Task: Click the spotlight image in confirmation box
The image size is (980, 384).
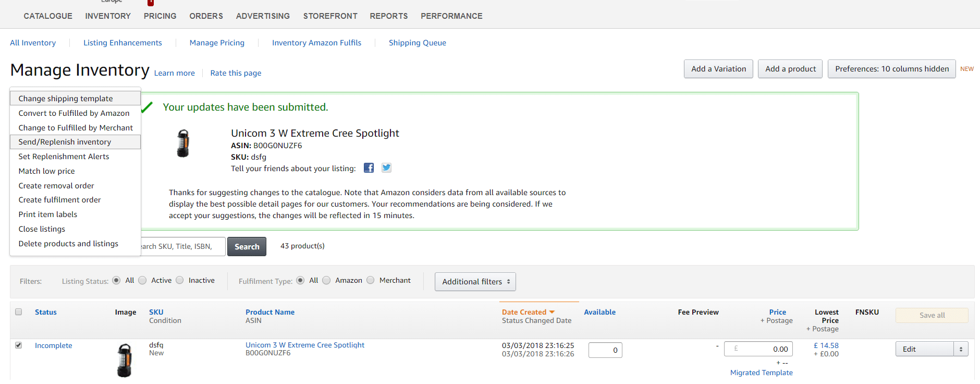Action: [183, 143]
